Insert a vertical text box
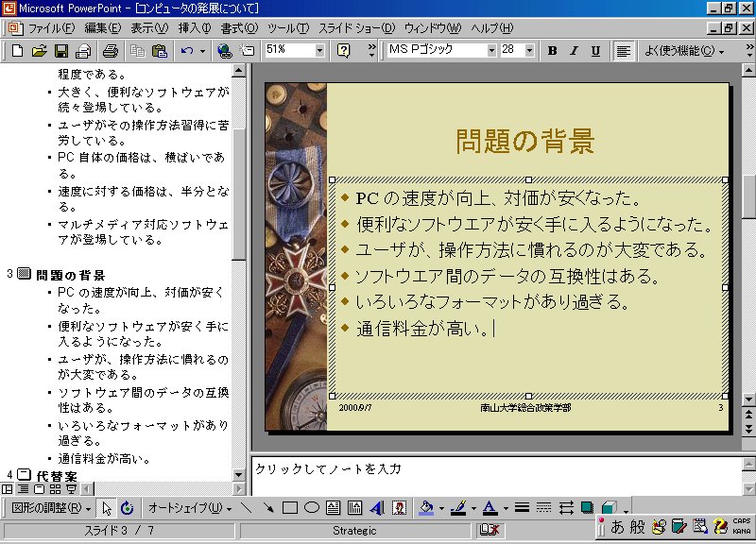 (355, 508)
